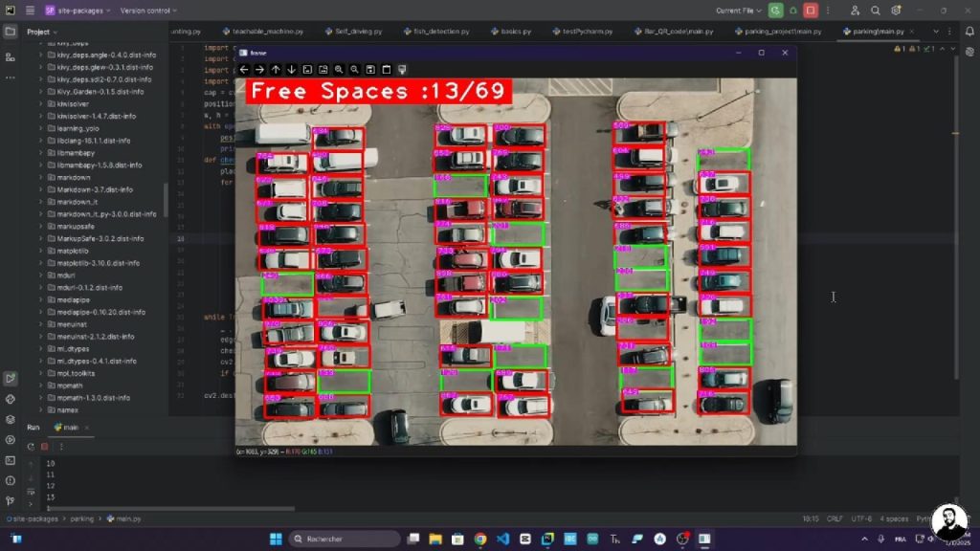This screenshot has height=551, width=980.
Task: Zoom out on the frame image
Action: click(354, 70)
